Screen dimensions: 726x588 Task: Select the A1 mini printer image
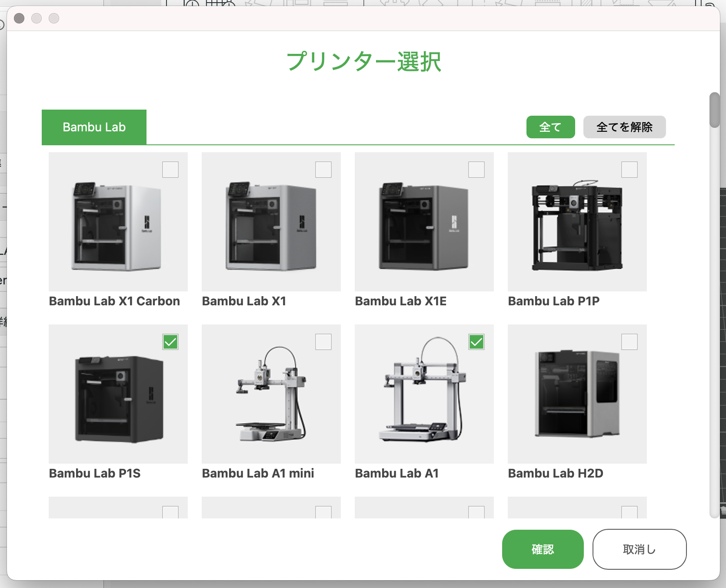pyautogui.click(x=271, y=394)
